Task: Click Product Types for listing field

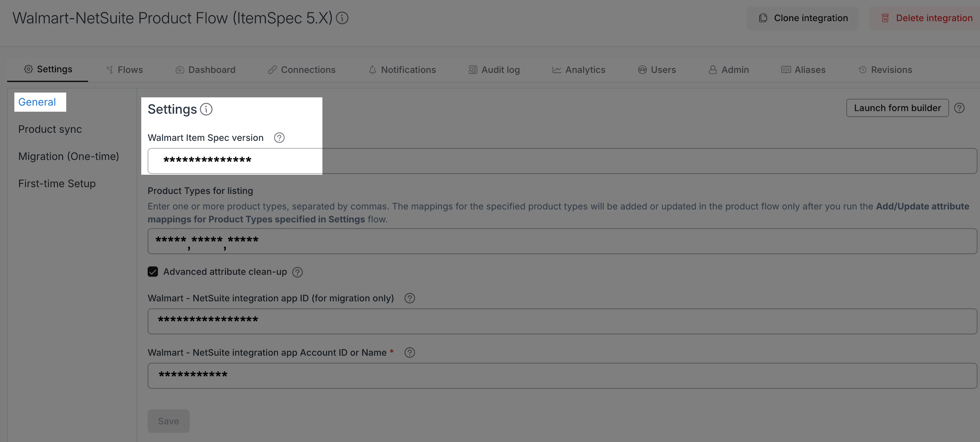Action: (x=562, y=241)
